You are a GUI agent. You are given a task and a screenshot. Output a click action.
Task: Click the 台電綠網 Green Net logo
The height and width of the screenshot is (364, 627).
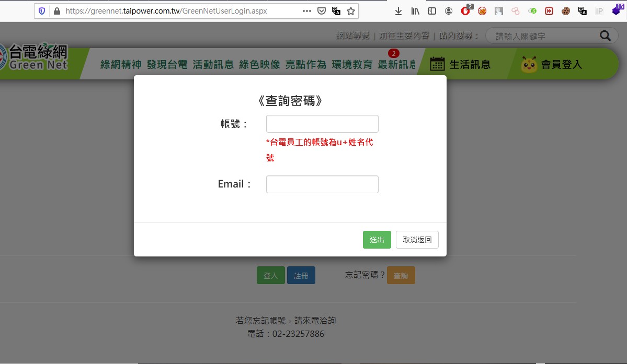pos(34,57)
